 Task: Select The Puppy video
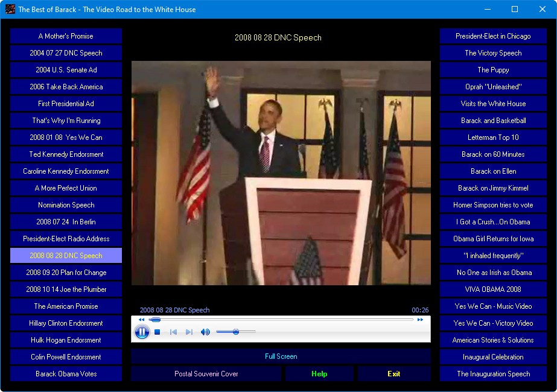[493, 69]
